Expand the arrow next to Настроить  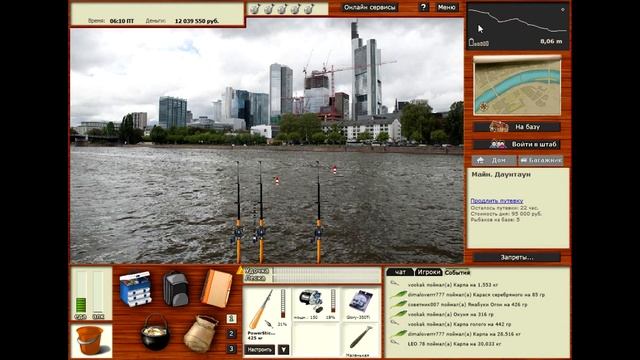click(x=283, y=349)
